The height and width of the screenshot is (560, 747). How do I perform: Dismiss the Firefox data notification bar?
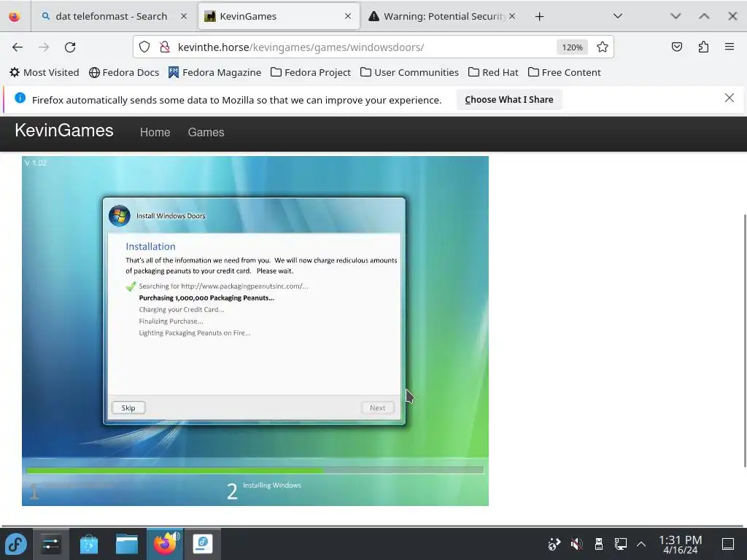[x=729, y=98]
